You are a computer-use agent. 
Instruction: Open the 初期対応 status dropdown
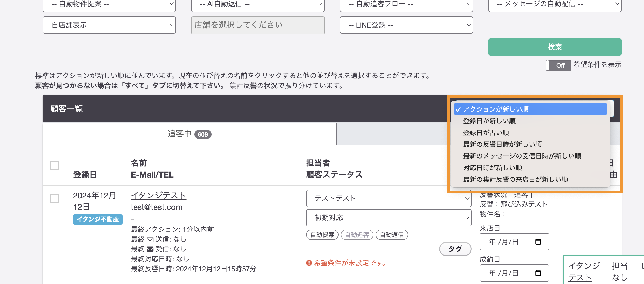pos(389,218)
